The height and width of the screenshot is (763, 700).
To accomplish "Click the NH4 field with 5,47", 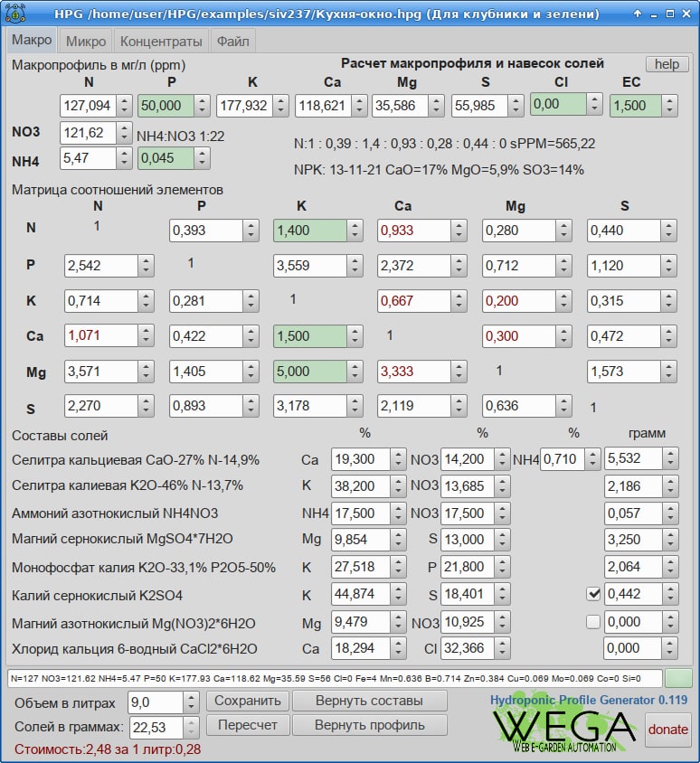I will pos(88,158).
